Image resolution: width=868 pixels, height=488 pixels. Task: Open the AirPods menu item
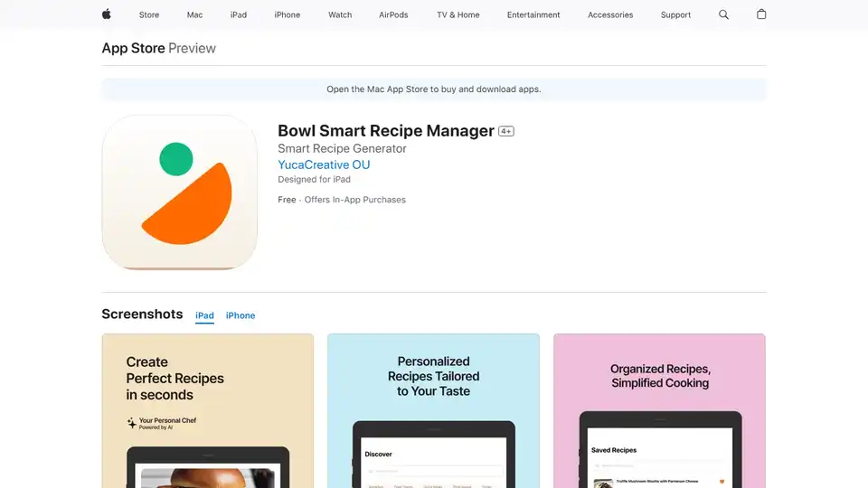coord(393,15)
